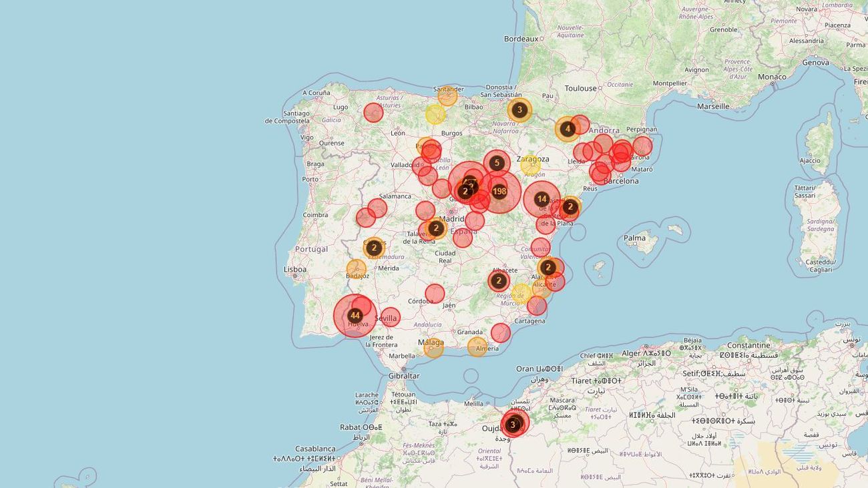
Task: Click the Gibraltar label
Action: click(x=404, y=376)
